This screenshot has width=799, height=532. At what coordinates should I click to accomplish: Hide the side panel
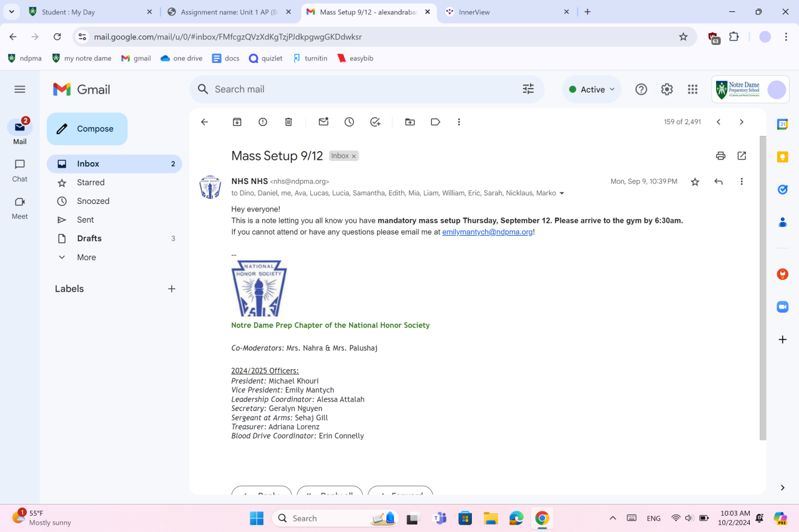[782, 488]
